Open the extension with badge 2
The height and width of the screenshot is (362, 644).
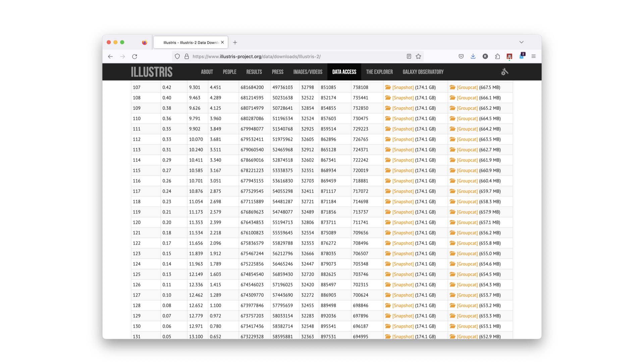[522, 56]
